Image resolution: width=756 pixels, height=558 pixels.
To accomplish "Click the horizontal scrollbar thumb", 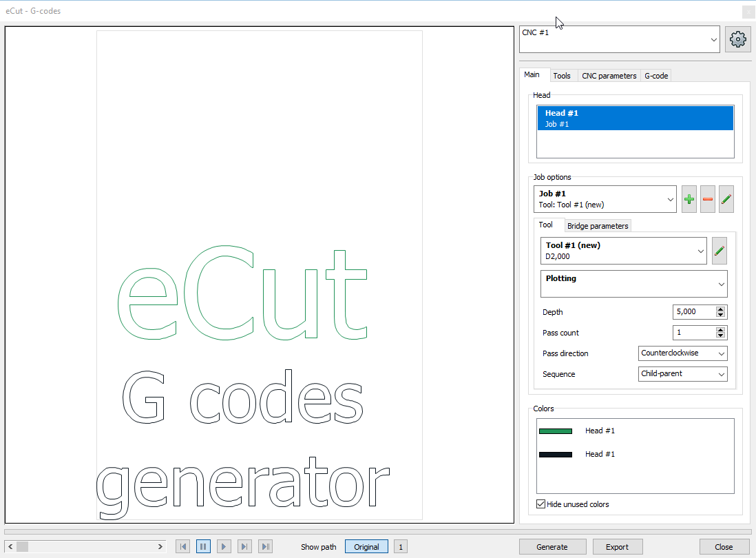I will coord(22,546).
